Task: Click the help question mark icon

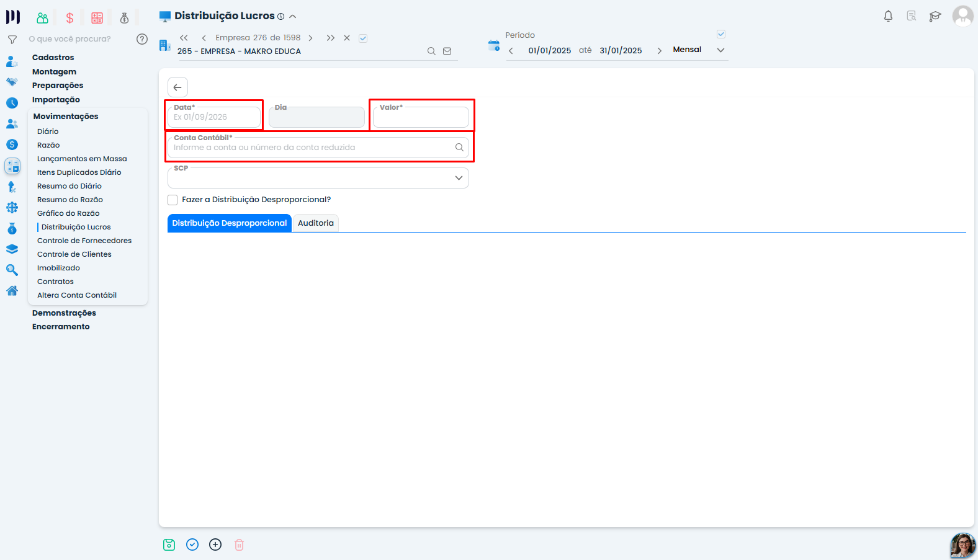Action: coord(142,39)
